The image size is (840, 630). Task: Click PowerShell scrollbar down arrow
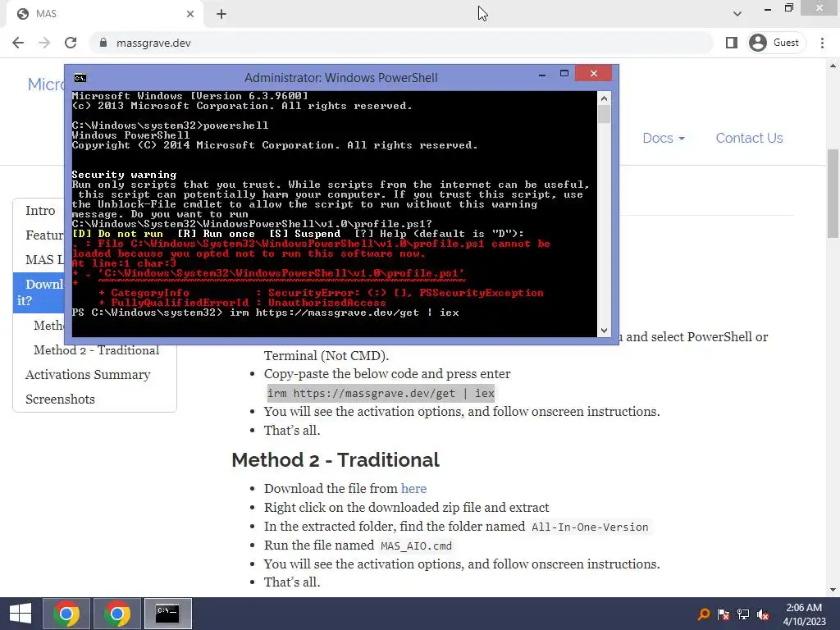click(604, 331)
